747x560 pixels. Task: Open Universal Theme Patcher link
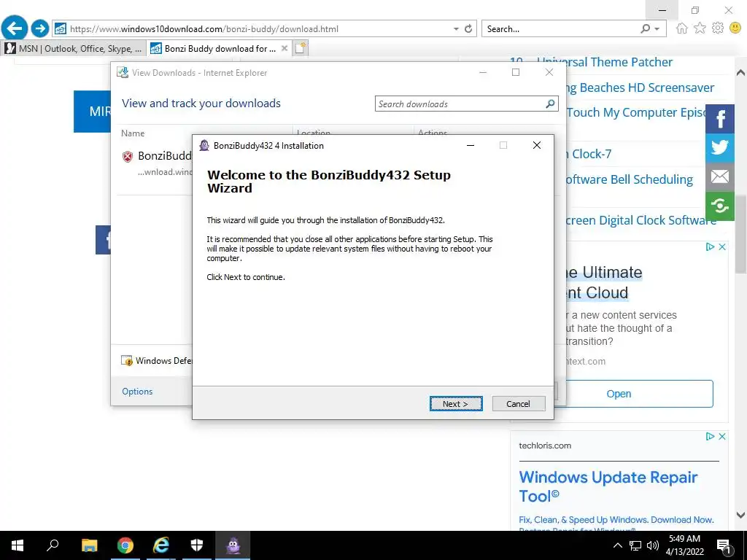pyautogui.click(x=605, y=62)
